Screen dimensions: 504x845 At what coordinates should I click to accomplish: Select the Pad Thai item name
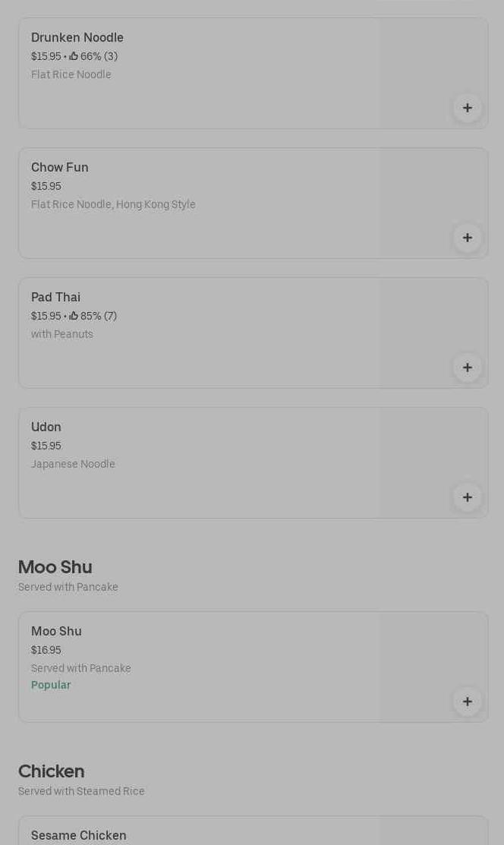(x=55, y=298)
